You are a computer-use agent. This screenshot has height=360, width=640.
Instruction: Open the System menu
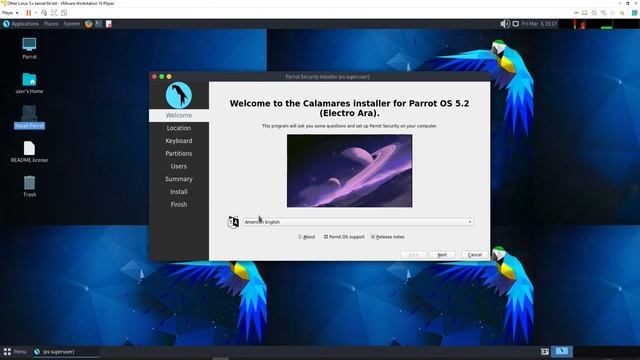pyautogui.click(x=72, y=24)
